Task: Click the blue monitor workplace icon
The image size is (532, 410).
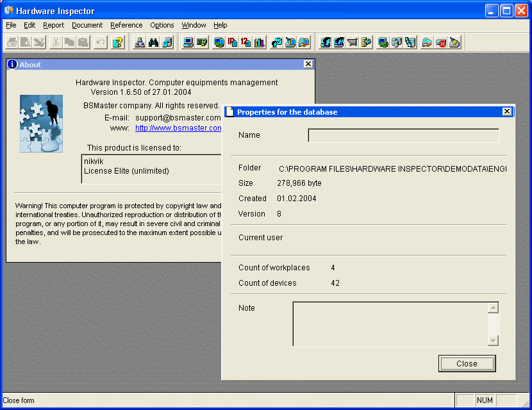Action: tap(188, 42)
